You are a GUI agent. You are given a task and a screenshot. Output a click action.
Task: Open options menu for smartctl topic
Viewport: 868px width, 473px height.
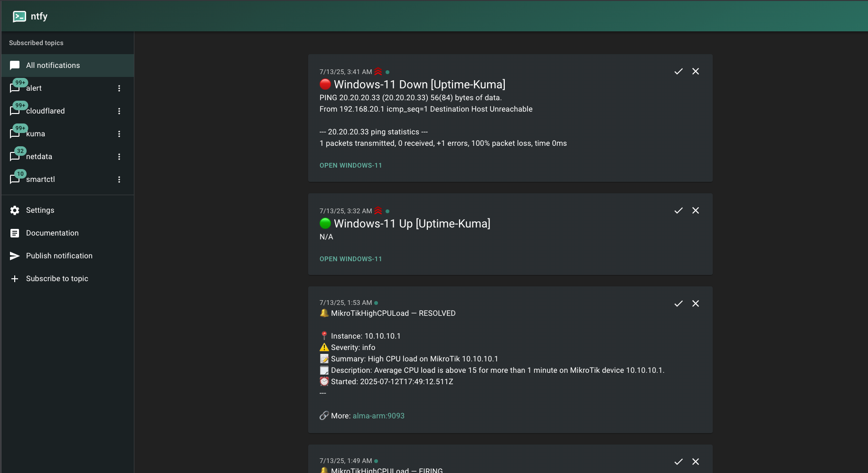tap(119, 180)
